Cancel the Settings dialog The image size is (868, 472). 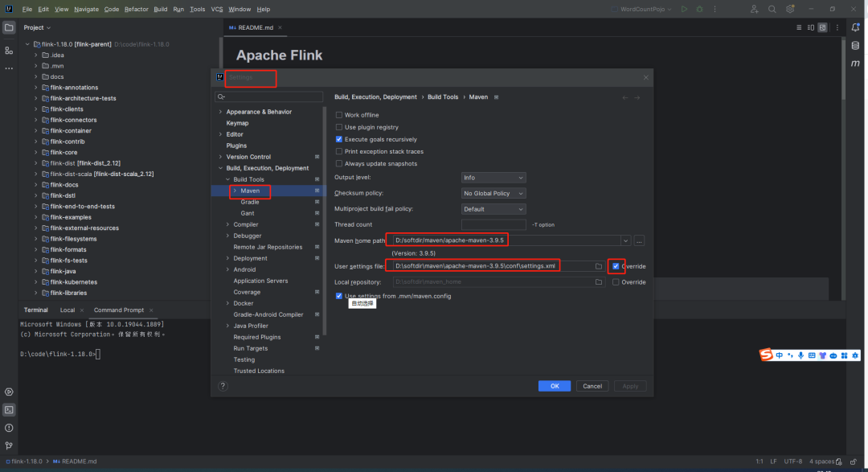tap(592, 386)
